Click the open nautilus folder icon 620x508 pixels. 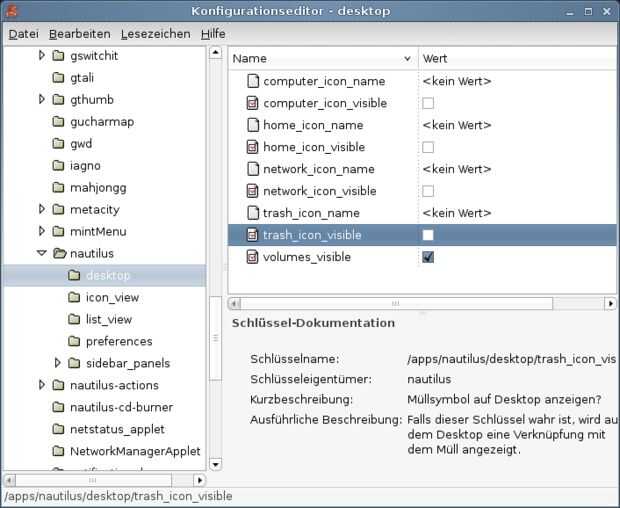coord(59,253)
